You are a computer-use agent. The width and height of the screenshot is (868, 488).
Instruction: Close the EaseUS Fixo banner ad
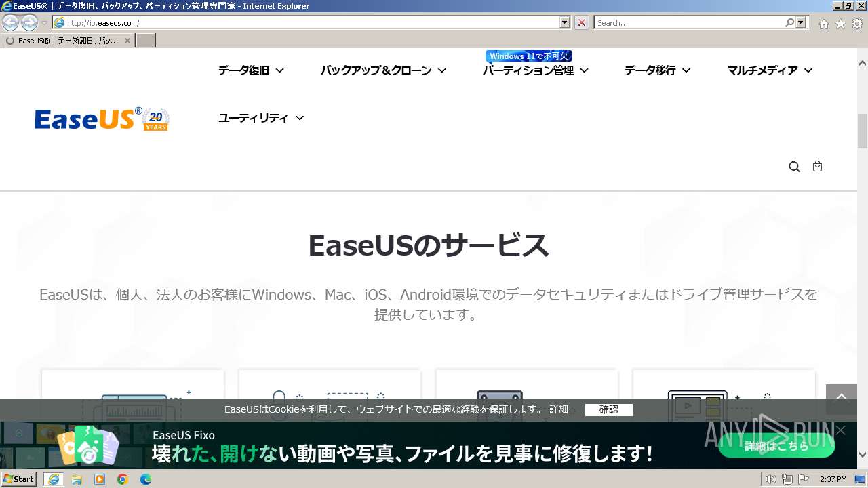pos(841,430)
